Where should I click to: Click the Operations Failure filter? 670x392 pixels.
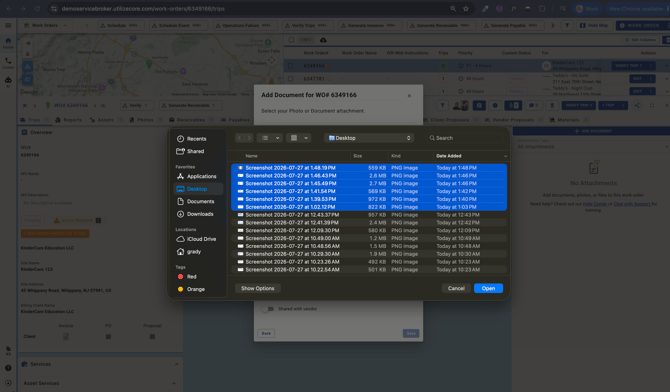point(244,26)
